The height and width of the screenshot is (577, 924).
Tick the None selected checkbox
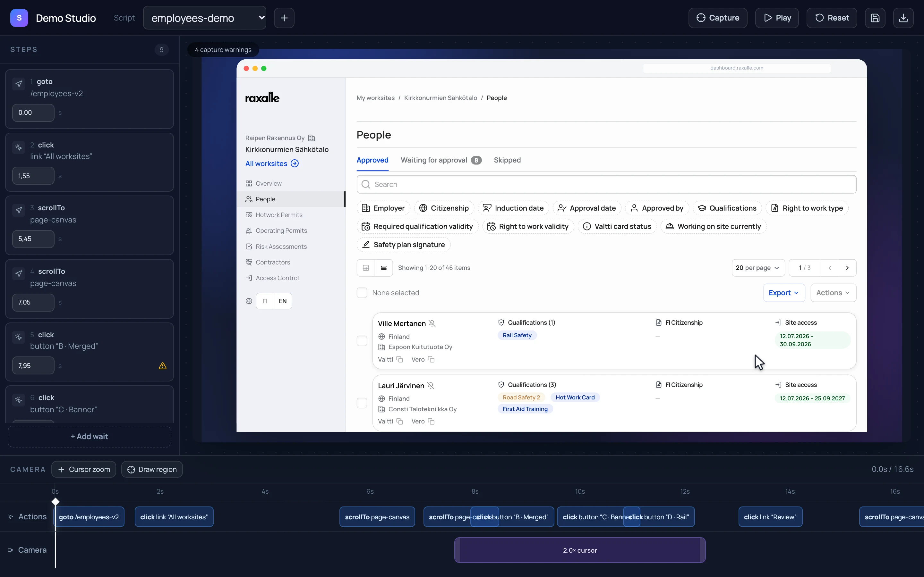[362, 293]
